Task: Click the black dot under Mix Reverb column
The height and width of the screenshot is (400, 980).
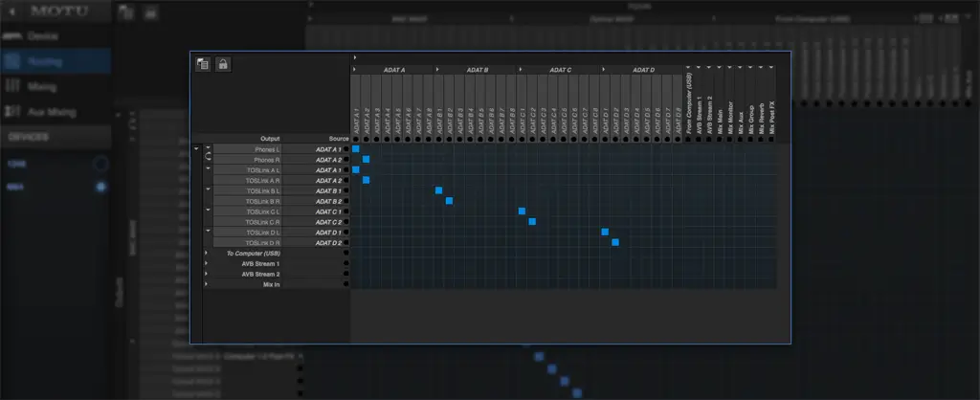Action: click(760, 140)
